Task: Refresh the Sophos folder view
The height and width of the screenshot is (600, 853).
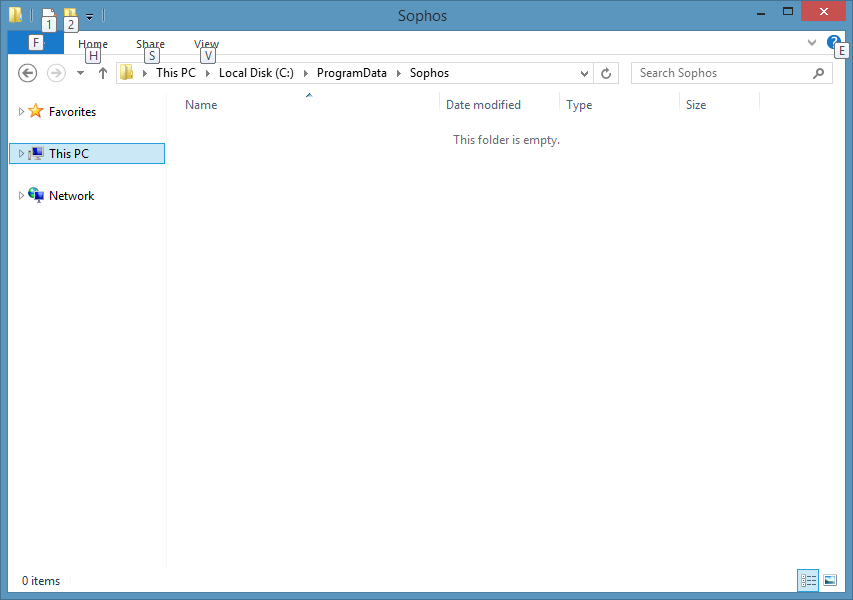Action: [x=606, y=73]
